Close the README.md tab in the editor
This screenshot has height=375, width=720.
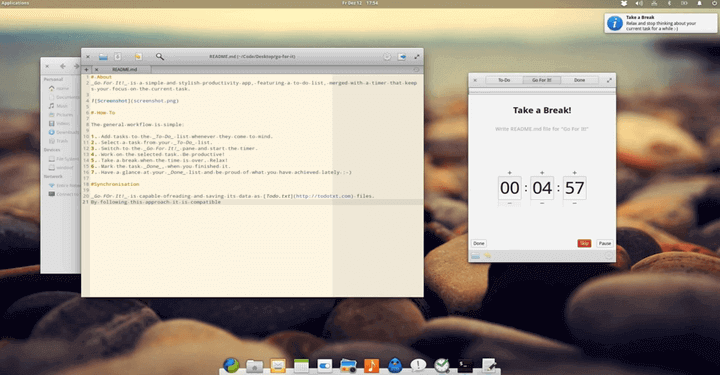pos(96,70)
